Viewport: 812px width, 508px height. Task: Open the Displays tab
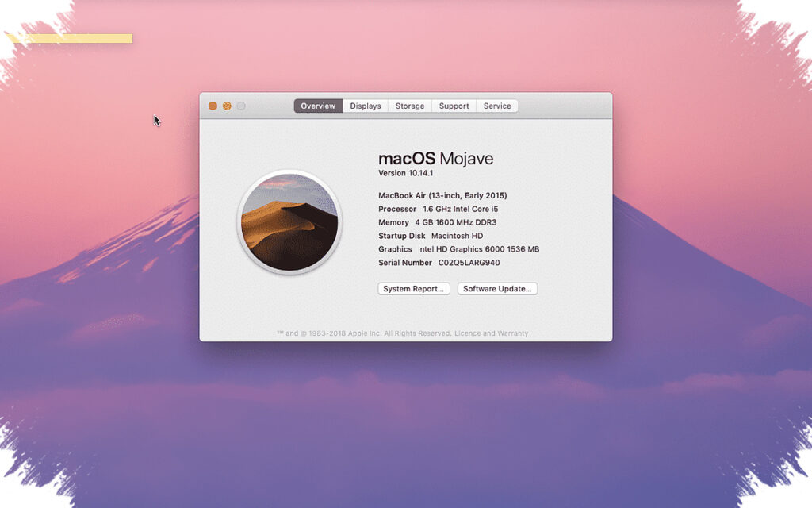[x=366, y=106]
